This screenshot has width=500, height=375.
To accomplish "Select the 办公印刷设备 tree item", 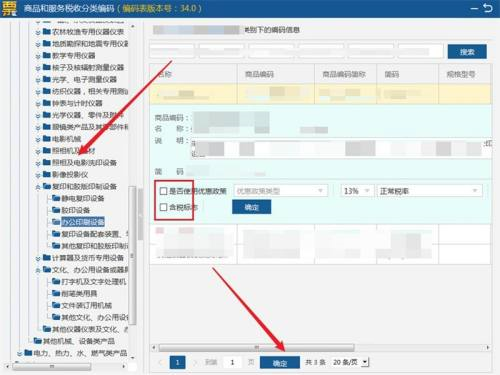I will [83, 222].
